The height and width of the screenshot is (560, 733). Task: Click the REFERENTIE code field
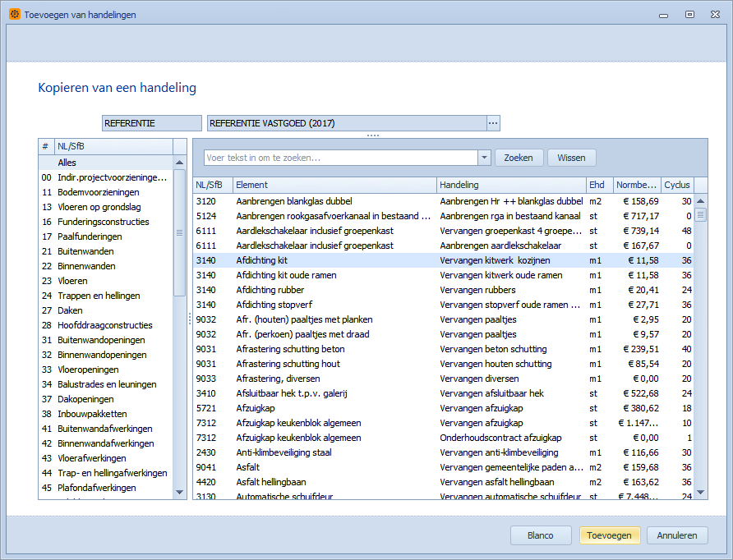tap(151, 123)
